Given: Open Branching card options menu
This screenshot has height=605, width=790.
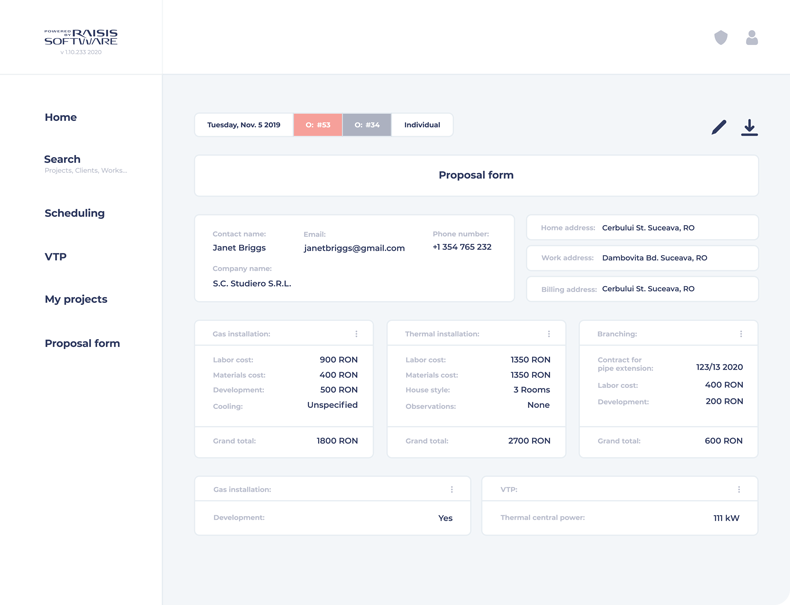Looking at the screenshot, I should coord(741,334).
